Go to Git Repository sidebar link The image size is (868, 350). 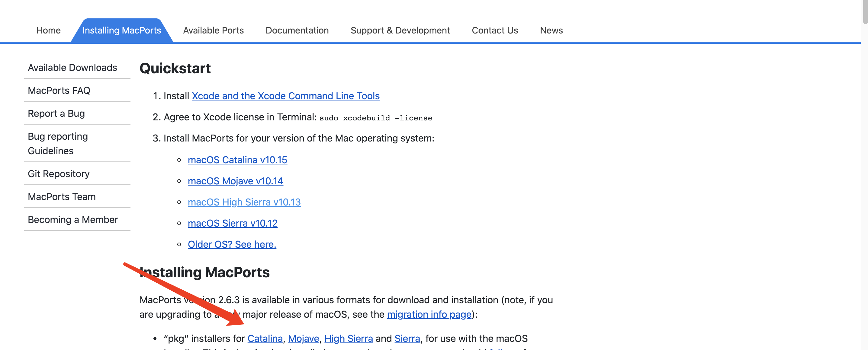coord(59,174)
